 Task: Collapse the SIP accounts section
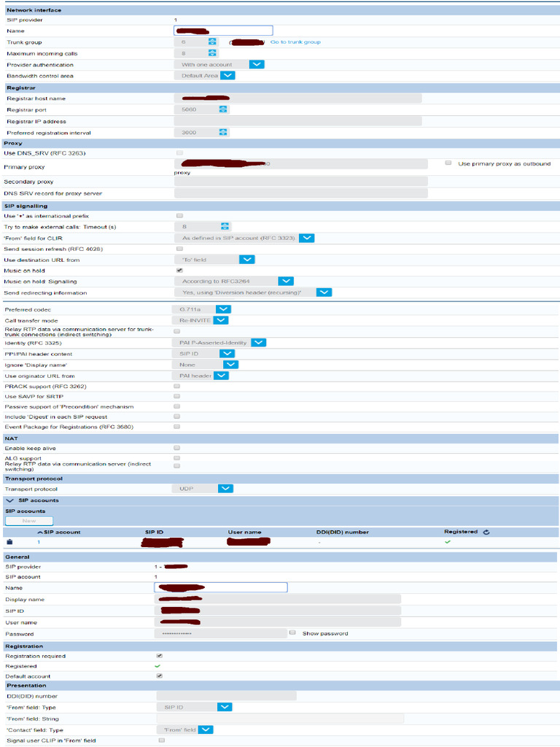tap(10, 500)
